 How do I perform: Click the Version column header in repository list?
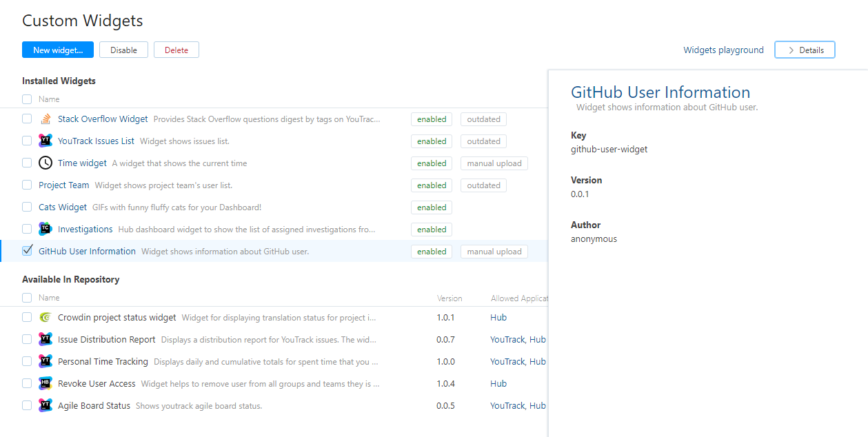tap(450, 298)
